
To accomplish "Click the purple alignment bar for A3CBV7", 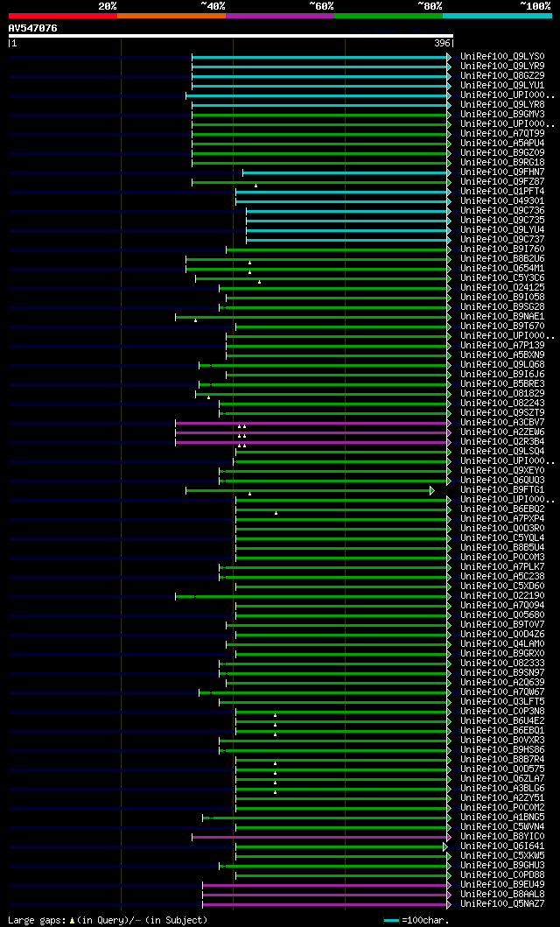I will [x=311, y=423].
